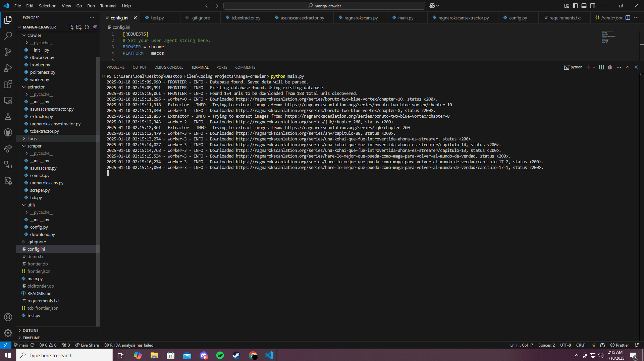Refresh the Explorer file tree
The height and width of the screenshot is (361, 644).
(87, 27)
